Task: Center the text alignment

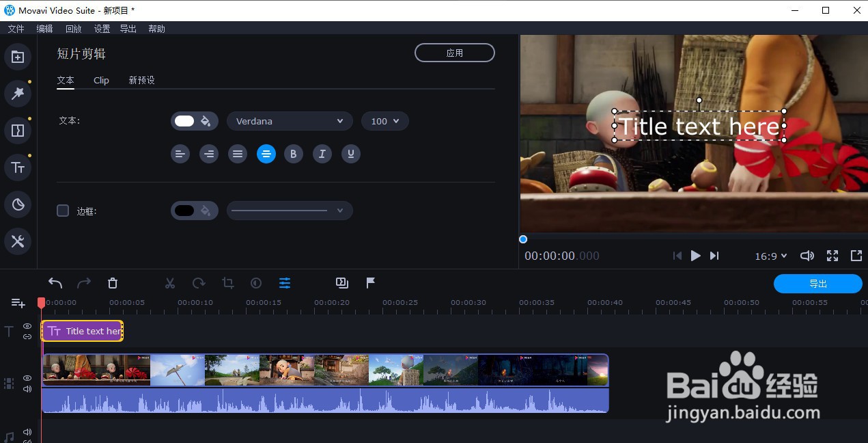Action: pos(266,154)
